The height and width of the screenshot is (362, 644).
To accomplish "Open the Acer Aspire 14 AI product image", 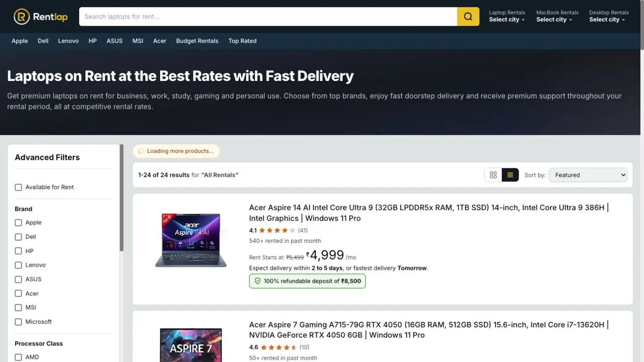I will pos(191,240).
